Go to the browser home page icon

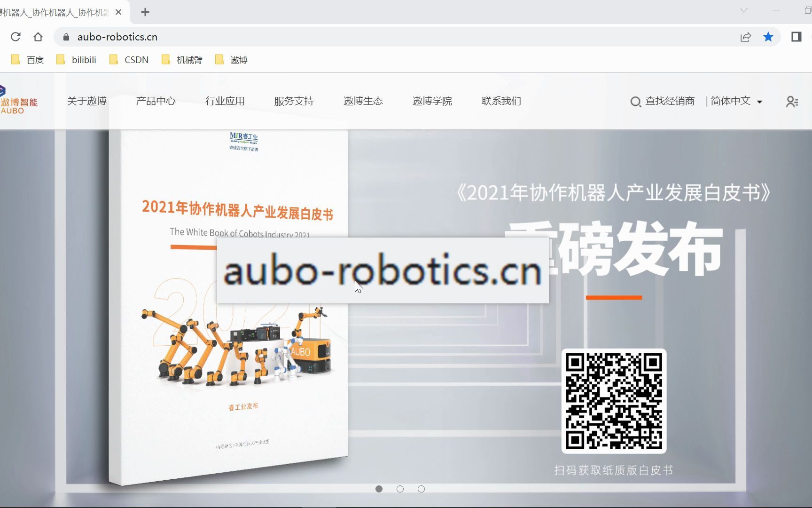tap(38, 37)
